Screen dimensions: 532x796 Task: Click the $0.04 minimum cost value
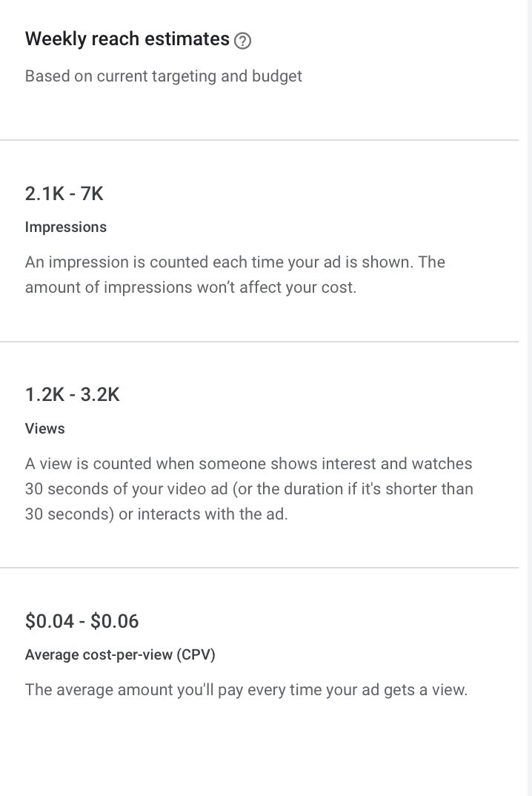pos(49,621)
